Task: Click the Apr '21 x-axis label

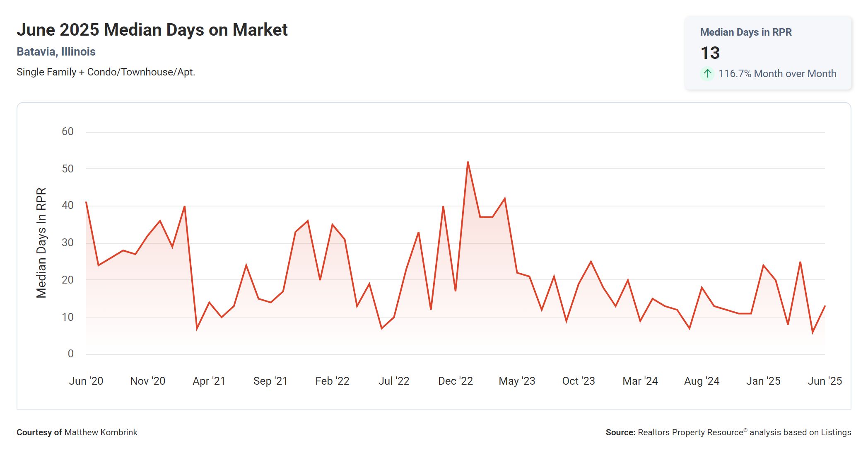Action: pos(209,381)
